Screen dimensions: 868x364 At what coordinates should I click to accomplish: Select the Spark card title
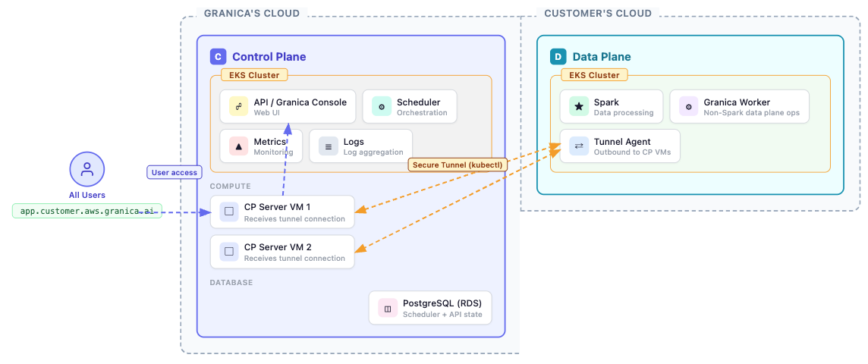click(x=606, y=102)
